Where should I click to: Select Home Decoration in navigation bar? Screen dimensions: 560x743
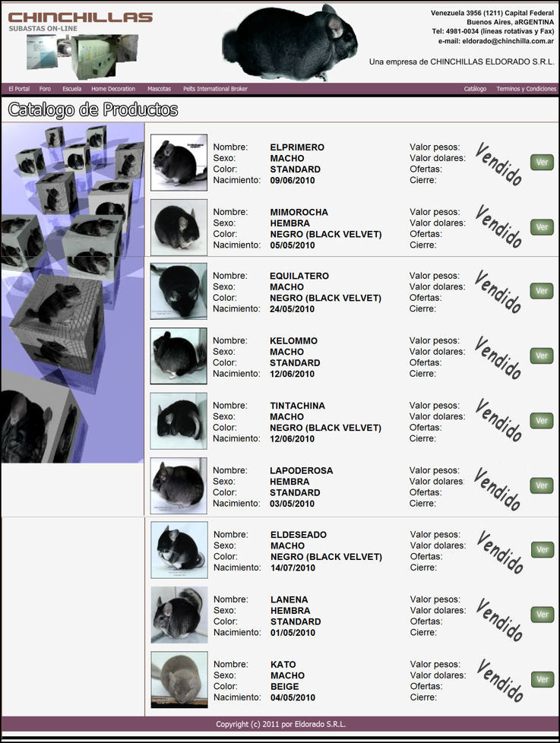113,89
